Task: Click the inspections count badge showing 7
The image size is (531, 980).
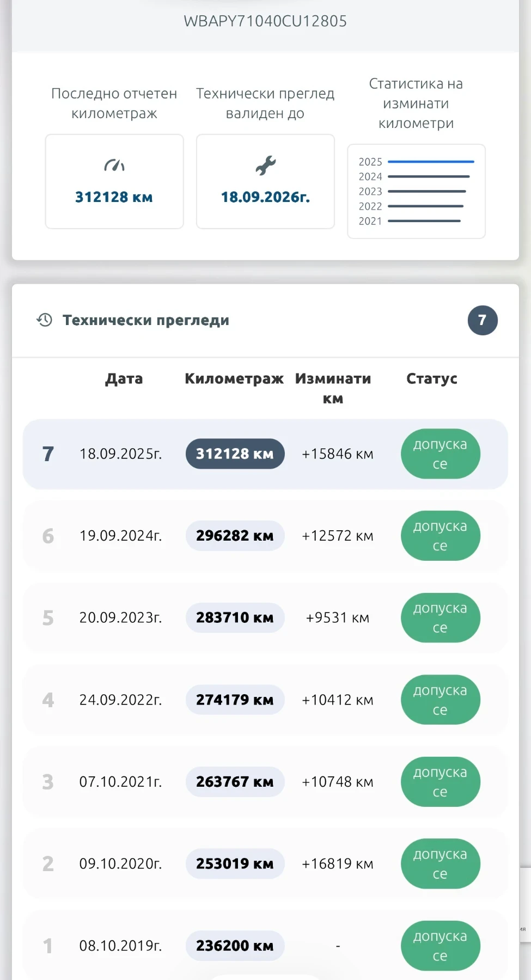Action: pos(482,320)
